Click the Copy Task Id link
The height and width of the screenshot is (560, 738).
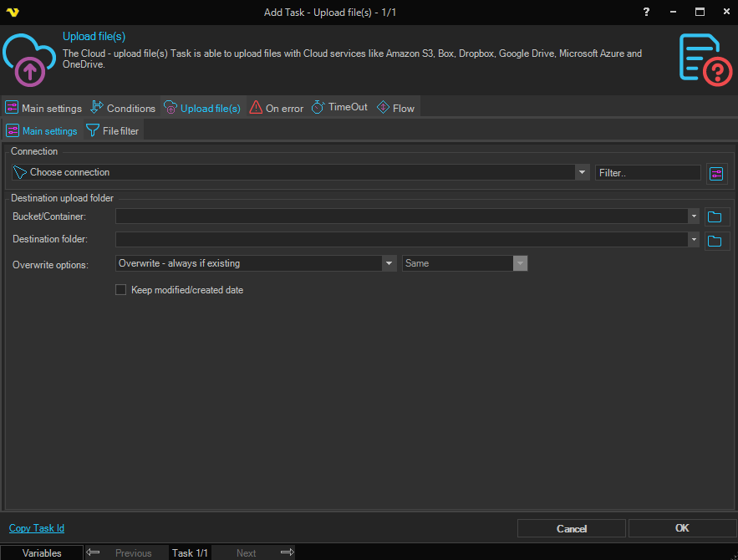pyautogui.click(x=37, y=528)
